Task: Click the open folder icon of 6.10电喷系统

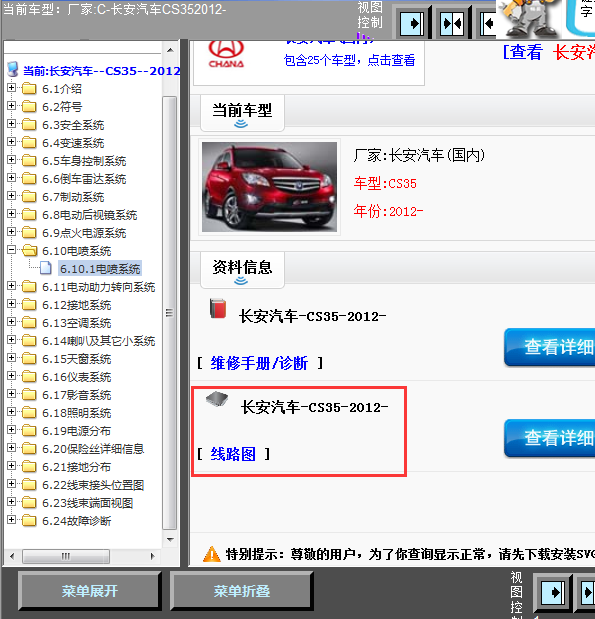Action: (x=29, y=250)
